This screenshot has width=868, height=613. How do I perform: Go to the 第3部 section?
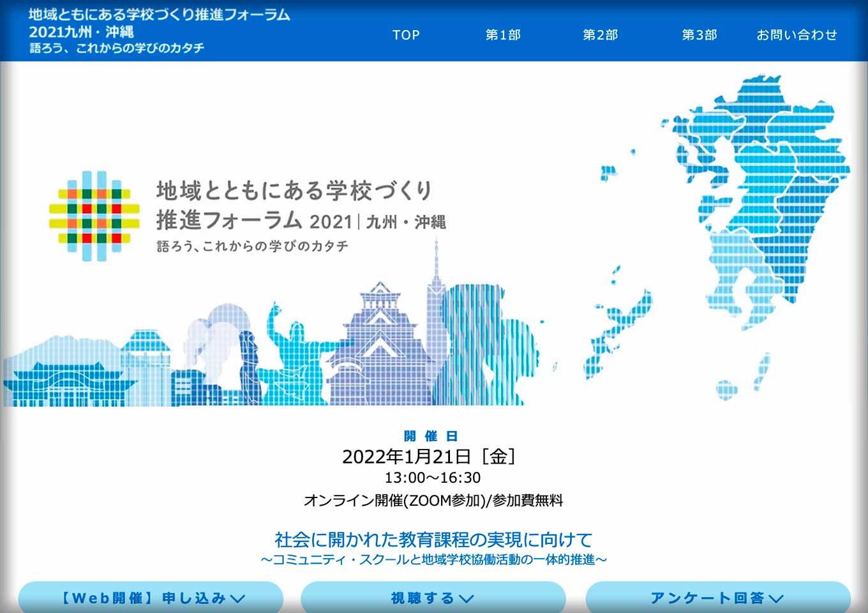point(700,35)
